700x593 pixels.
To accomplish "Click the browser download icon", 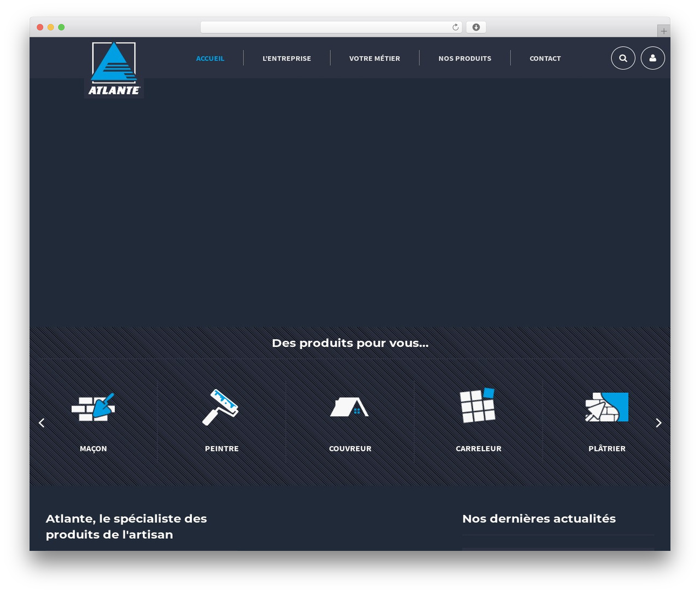I will pyautogui.click(x=476, y=27).
